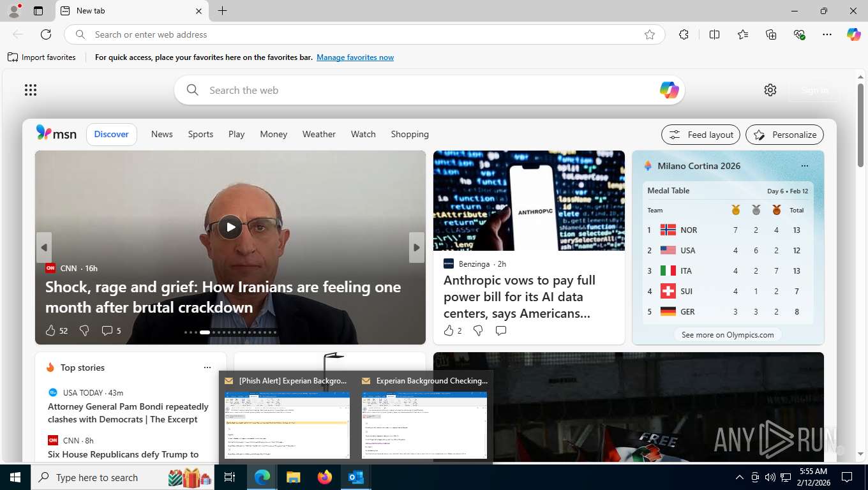868x490 pixels.
Task: Open Six House Republicans headline
Action: tap(123, 454)
